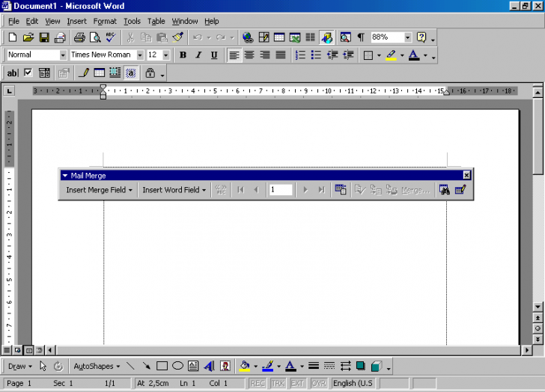Viewport: 545px width, 392px height.
Task: Open the Style dropdown showing Normal
Action: point(63,55)
